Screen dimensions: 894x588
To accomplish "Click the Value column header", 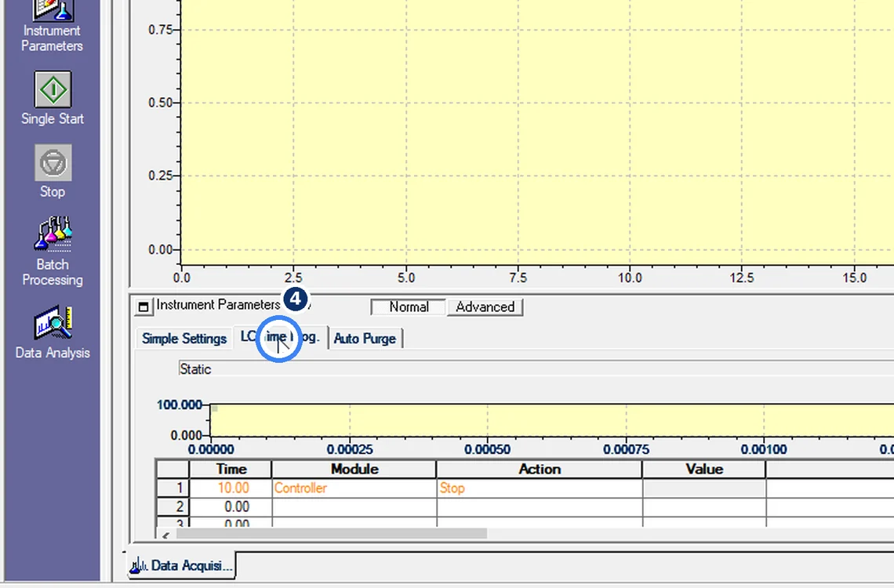I will (x=704, y=469).
